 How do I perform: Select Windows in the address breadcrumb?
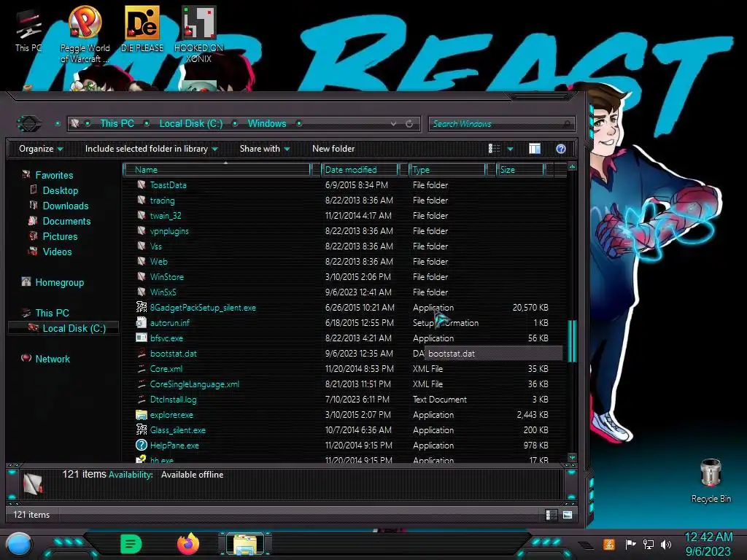coord(267,123)
